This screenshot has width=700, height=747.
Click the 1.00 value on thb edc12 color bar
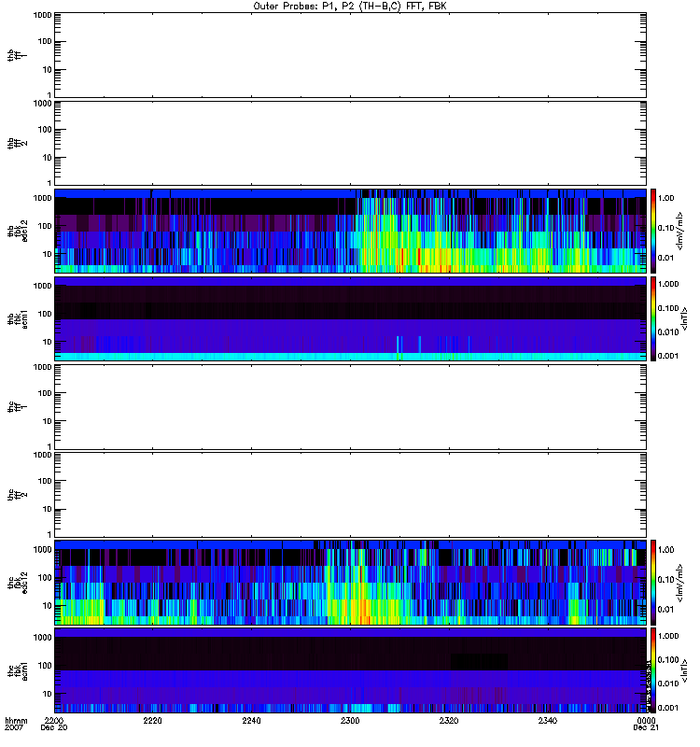[665, 198]
